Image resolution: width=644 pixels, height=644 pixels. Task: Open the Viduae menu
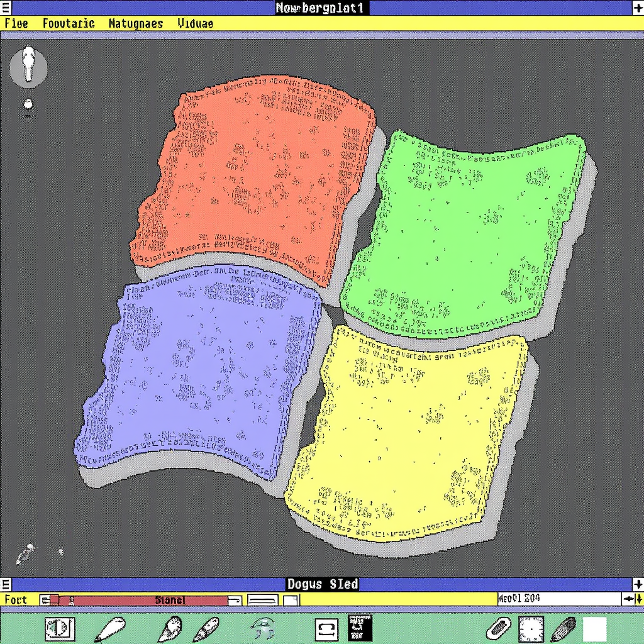point(195,23)
